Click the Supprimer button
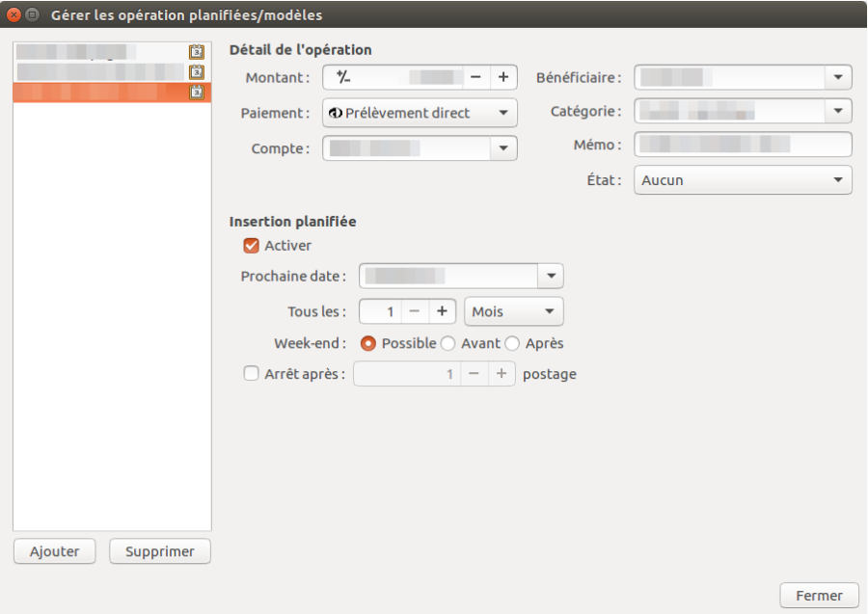 (160, 551)
